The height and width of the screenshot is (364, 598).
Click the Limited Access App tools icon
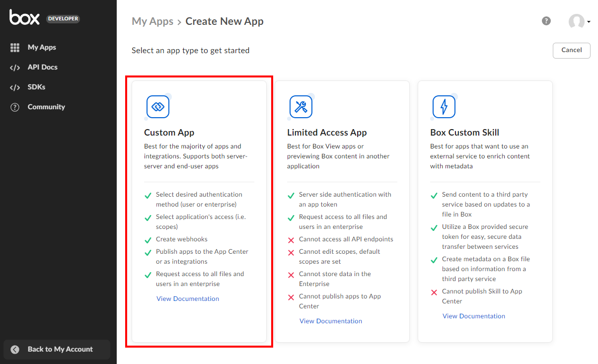coord(301,107)
